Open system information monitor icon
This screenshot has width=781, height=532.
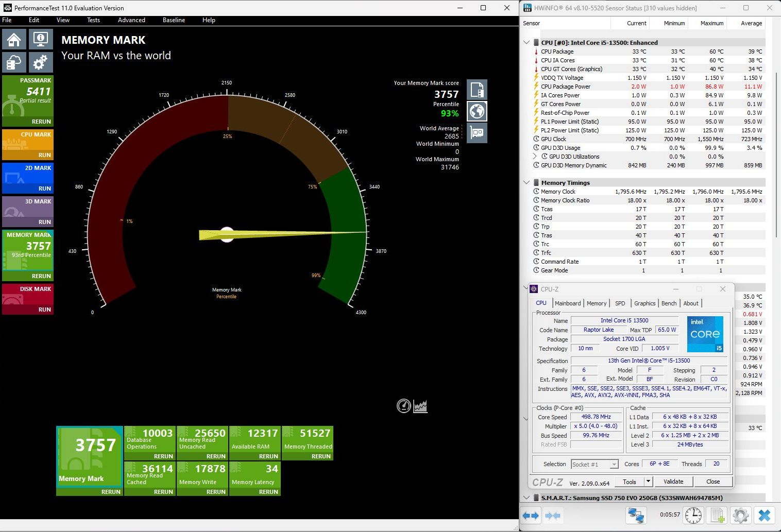click(41, 40)
